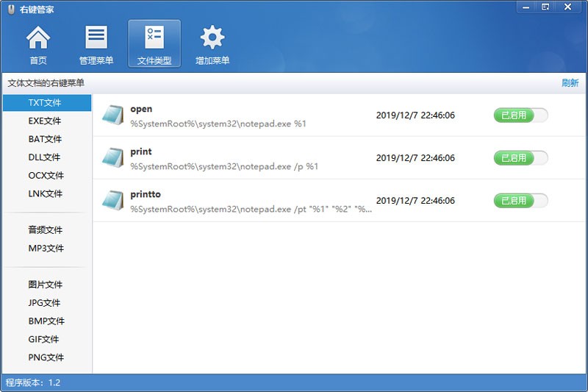Viewport: 588px width, 392px height.
Task: Disable the 已启用 toggle for print
Action: click(521, 158)
